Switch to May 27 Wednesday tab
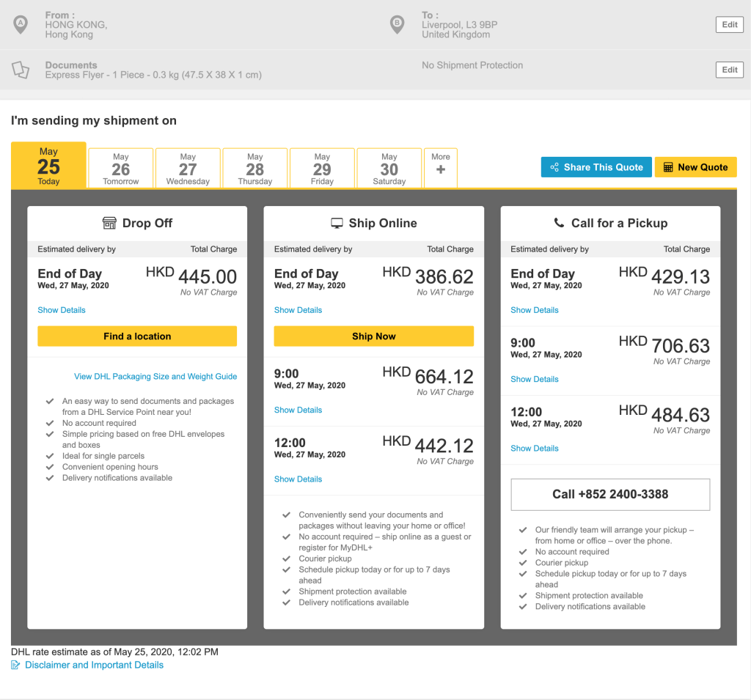Screen dimensions: 751x700 point(188,168)
